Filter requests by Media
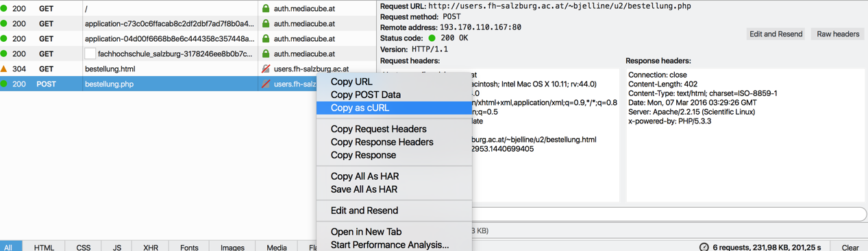Screen dimensions: 868x251 (x=277, y=247)
